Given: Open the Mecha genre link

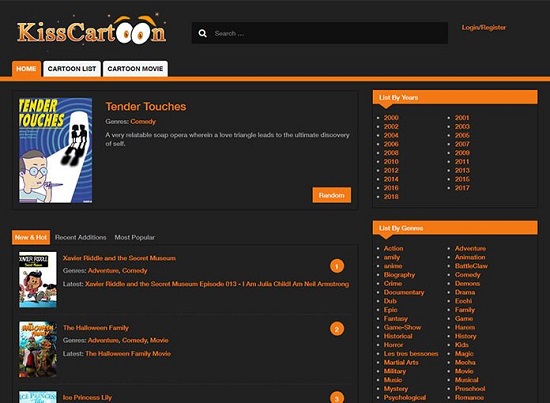Looking at the screenshot, I should coord(465,363).
